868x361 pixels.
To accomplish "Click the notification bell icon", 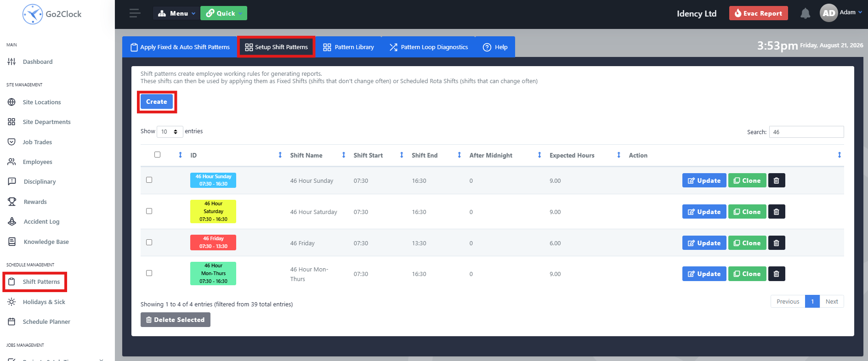I will [x=805, y=13].
